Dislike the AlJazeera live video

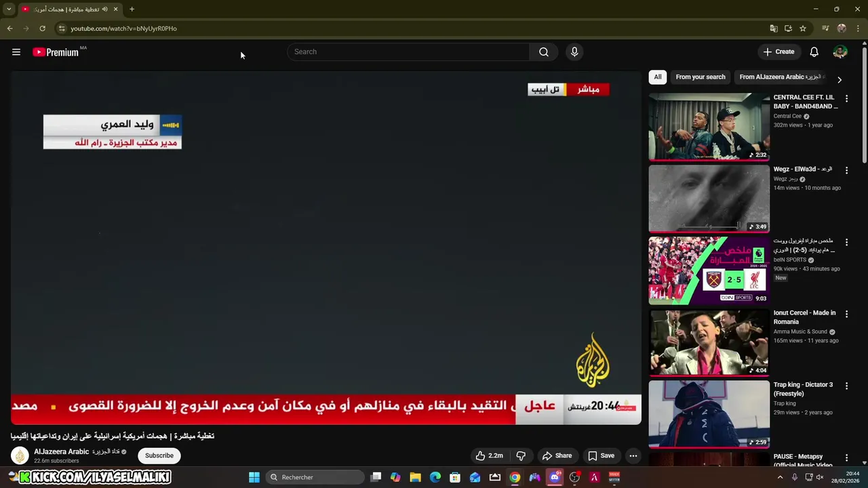pos(521,455)
